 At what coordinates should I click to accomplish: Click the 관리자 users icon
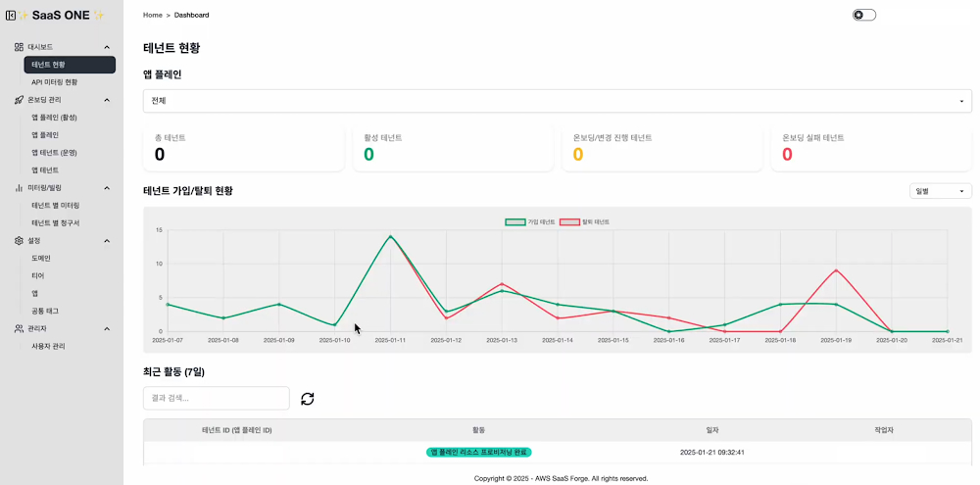tap(19, 329)
